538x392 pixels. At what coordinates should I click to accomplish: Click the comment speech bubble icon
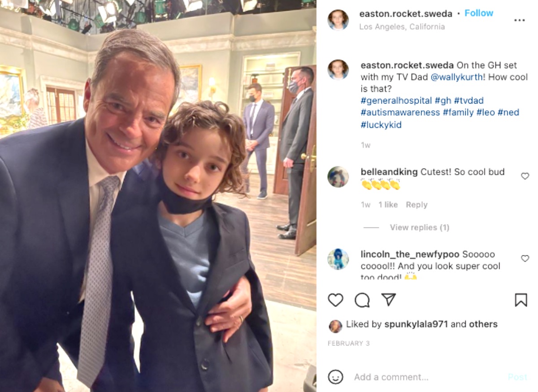(362, 300)
